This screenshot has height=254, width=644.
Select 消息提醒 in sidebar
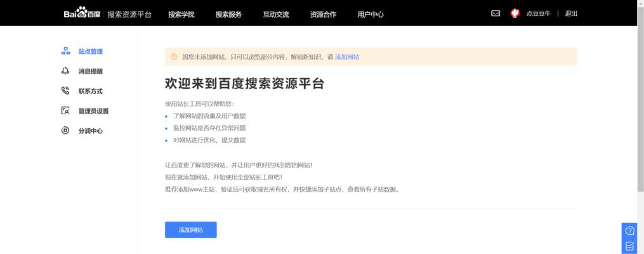90,71
